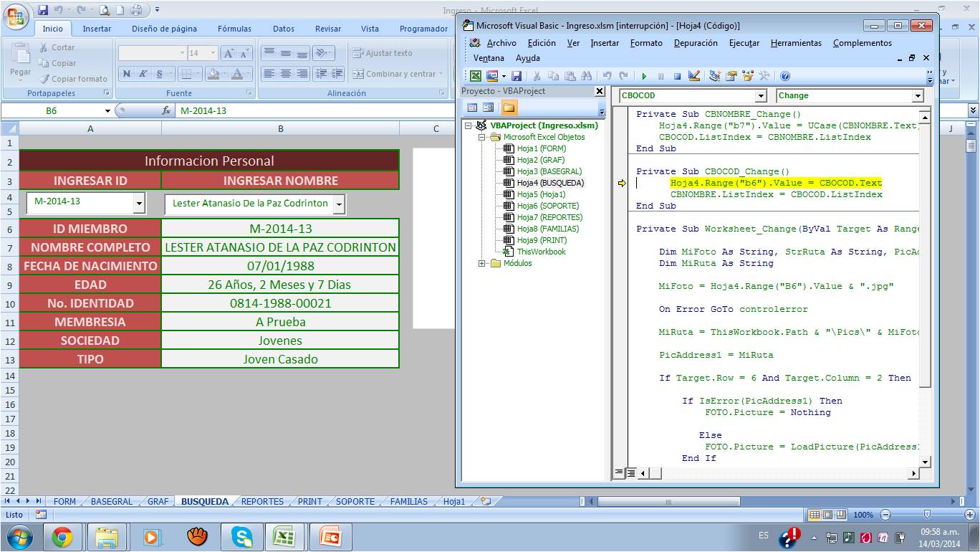Click Save icon in Visual Basic toolbar

click(x=516, y=76)
